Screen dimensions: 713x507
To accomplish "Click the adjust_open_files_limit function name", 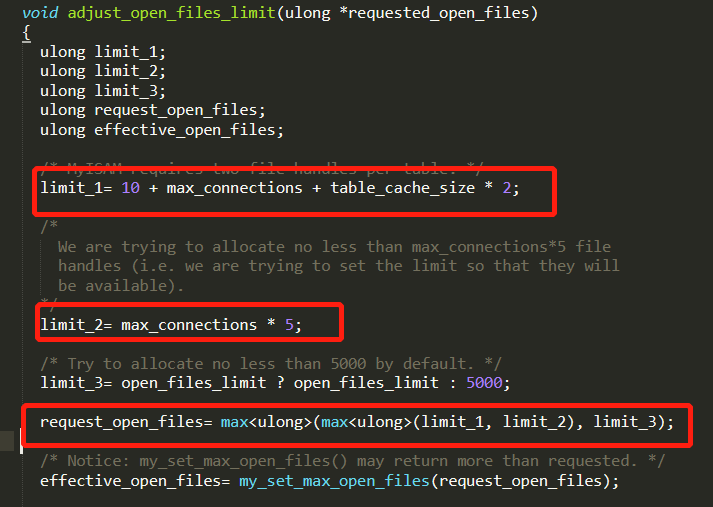I will (171, 12).
